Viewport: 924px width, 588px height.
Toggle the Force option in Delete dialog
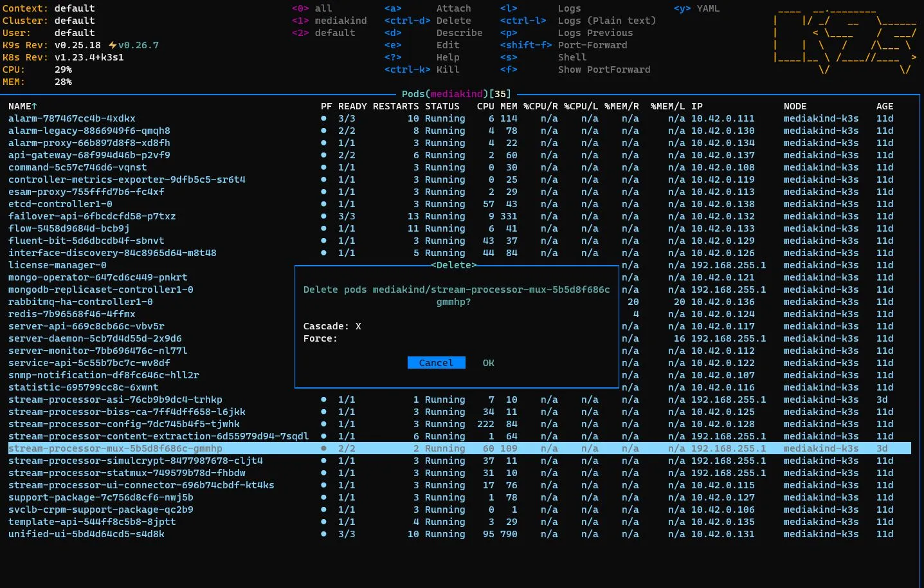click(320, 338)
